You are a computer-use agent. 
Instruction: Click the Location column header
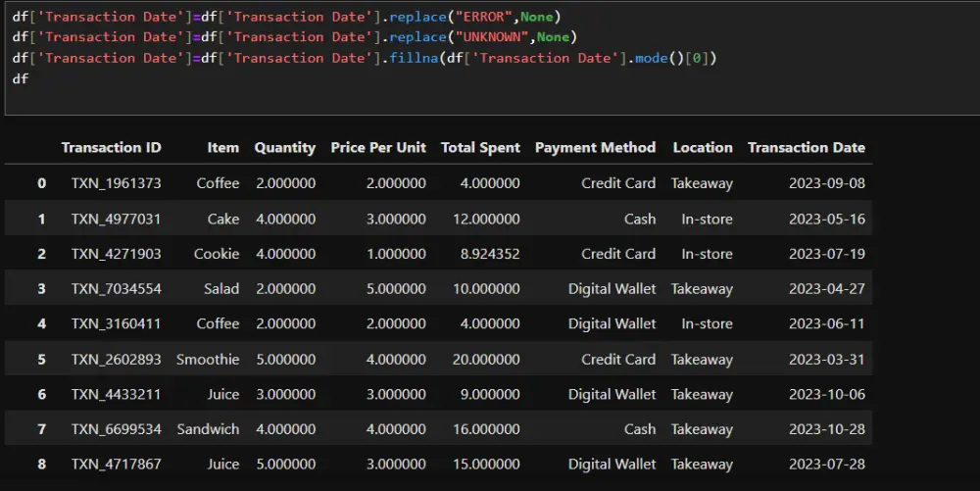point(703,147)
